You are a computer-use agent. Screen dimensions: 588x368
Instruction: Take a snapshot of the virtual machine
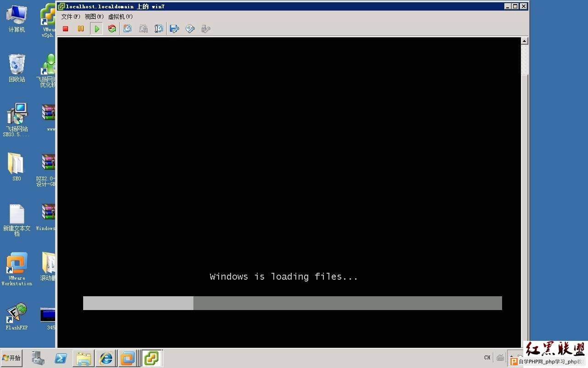(x=128, y=29)
